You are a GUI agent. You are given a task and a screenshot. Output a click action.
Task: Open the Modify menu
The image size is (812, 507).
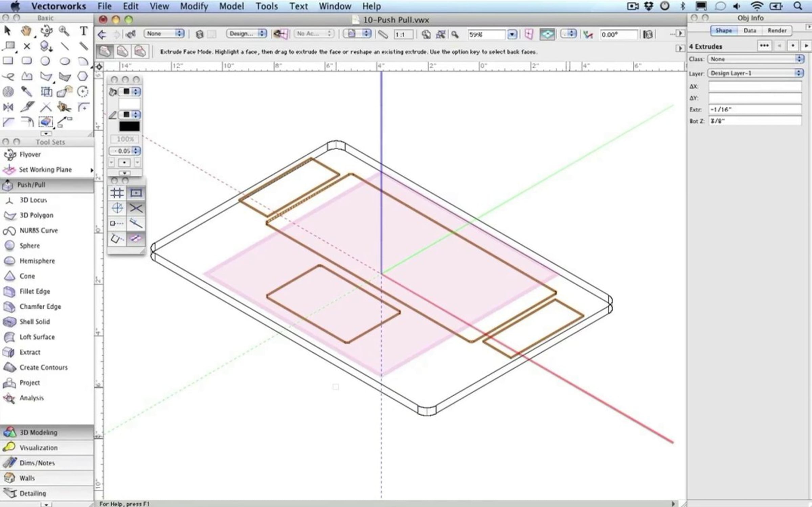[194, 6]
